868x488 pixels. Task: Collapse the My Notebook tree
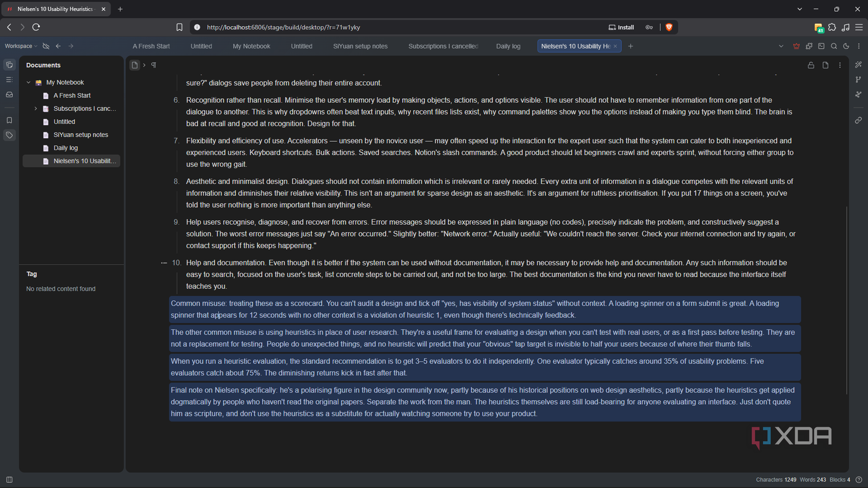28,83
